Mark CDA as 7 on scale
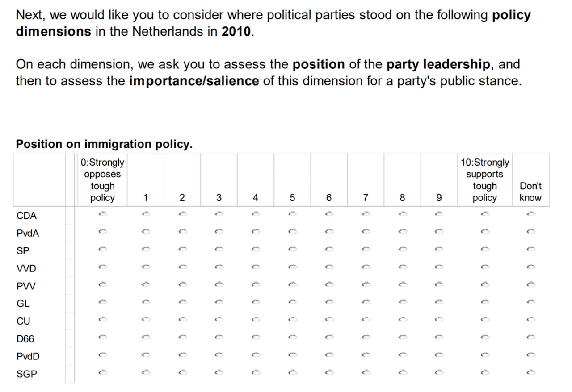572x392 pixels. (365, 214)
